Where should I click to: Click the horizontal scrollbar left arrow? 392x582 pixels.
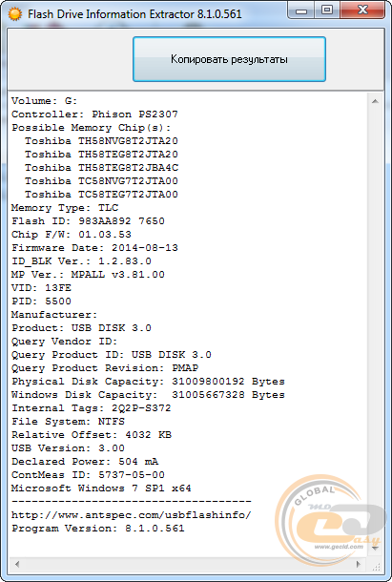click(x=17, y=564)
